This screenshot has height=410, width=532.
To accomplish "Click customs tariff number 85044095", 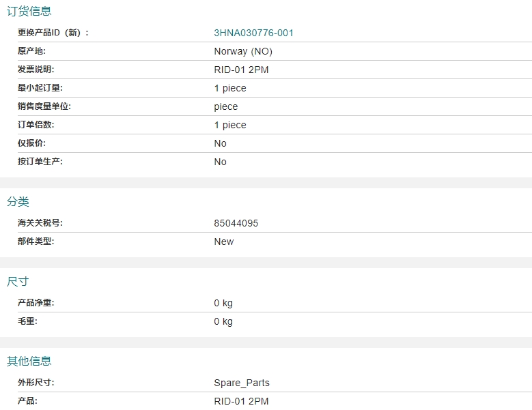I will tap(236, 223).
